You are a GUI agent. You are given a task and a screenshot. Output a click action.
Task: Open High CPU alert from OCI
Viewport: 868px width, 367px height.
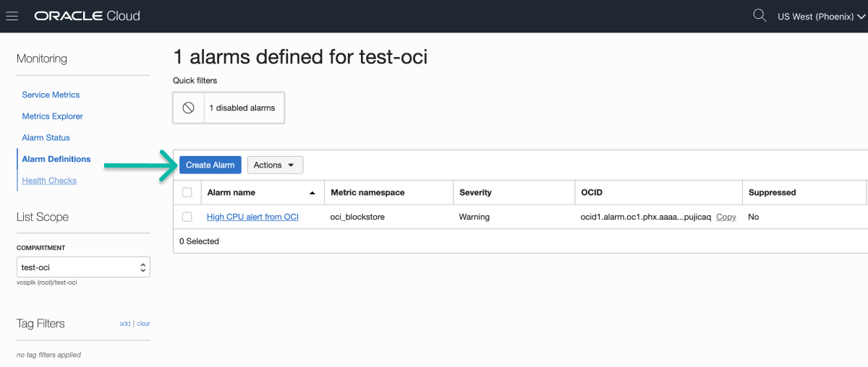252,217
